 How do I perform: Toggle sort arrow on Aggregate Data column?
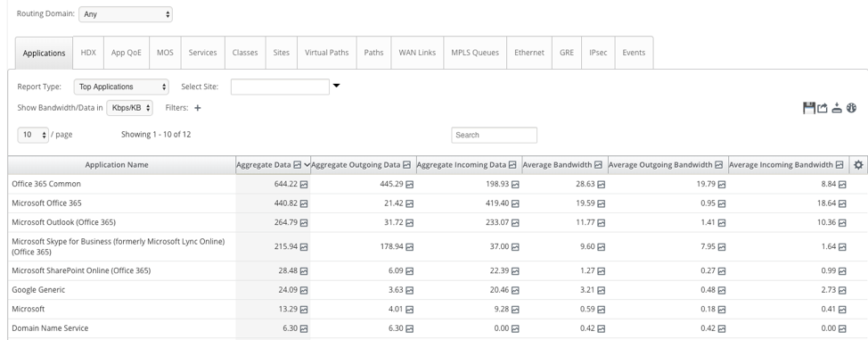pyautogui.click(x=307, y=165)
